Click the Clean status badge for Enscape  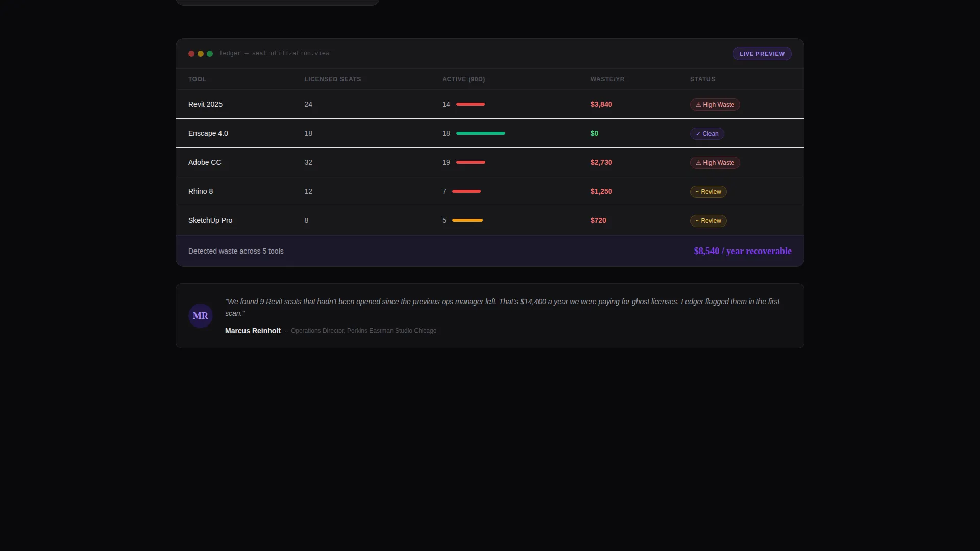[x=707, y=134]
